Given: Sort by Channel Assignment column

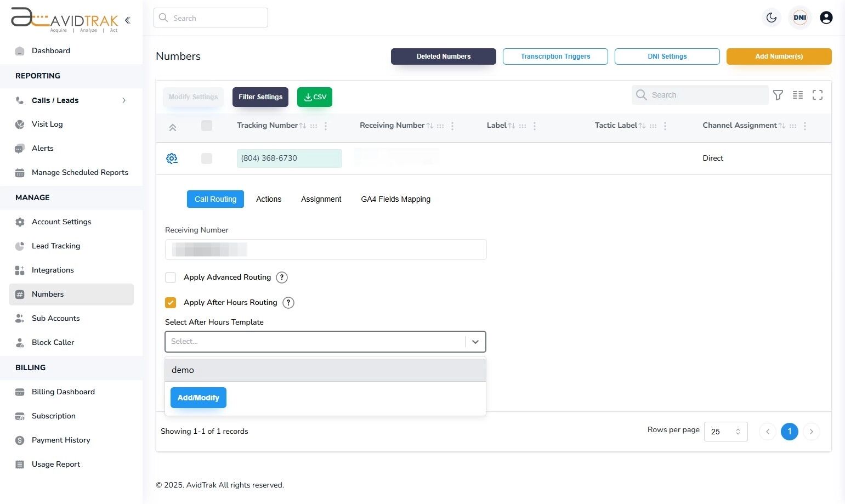Looking at the screenshot, I should (x=782, y=126).
